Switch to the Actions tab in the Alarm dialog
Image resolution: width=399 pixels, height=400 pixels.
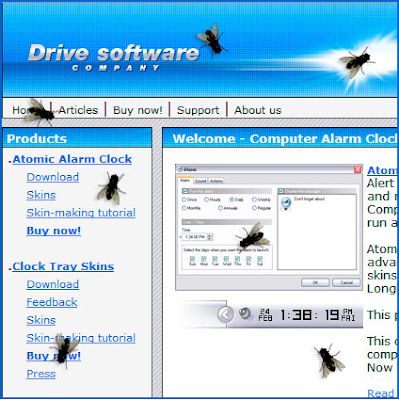tap(216, 181)
